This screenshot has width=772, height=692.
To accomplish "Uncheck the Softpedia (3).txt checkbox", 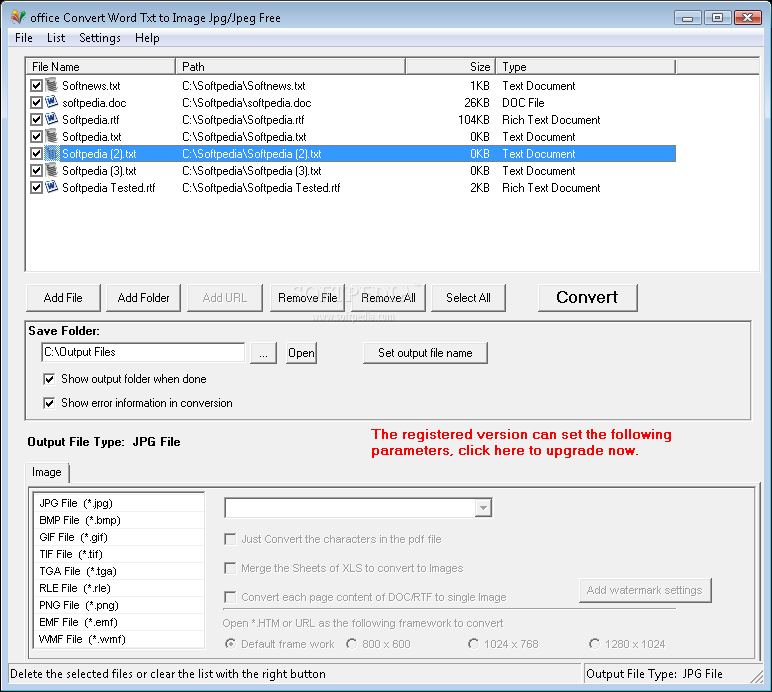I will [x=36, y=171].
